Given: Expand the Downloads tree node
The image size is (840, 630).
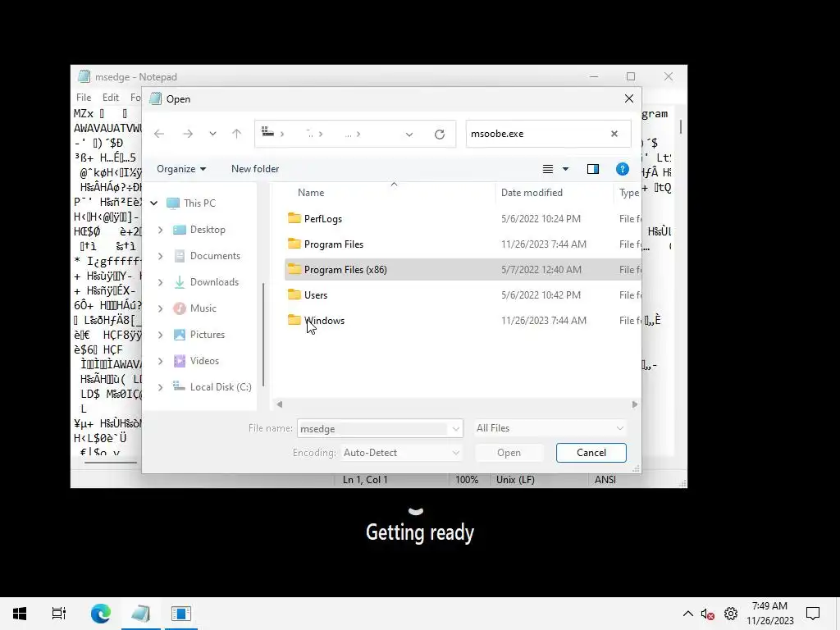Looking at the screenshot, I should pos(160,282).
